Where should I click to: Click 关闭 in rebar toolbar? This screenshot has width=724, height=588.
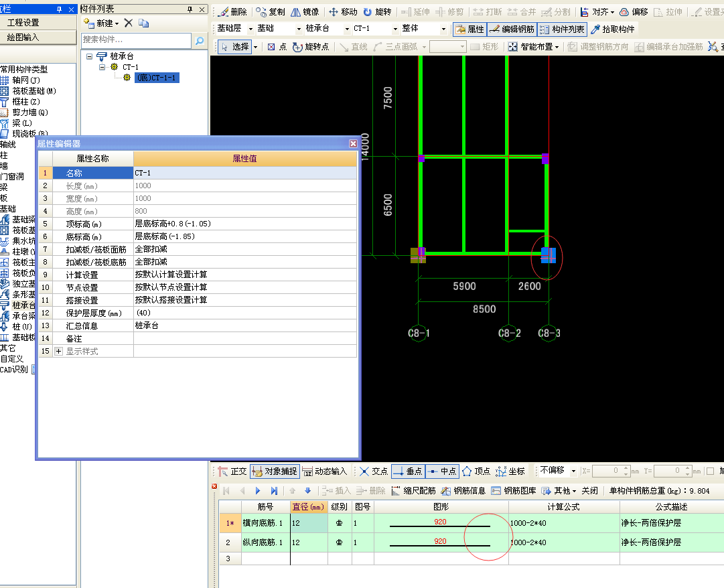pos(589,491)
